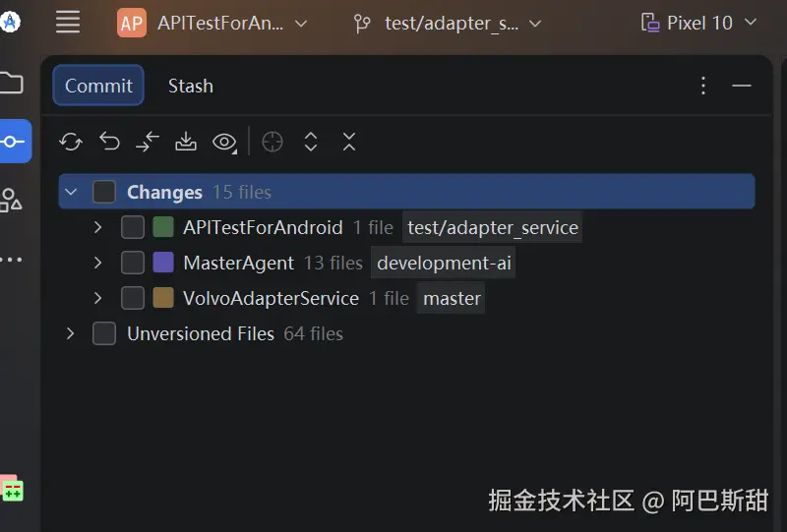787x532 pixels.
Task: Tick the APITestForAndroid checkbox
Action: (133, 227)
